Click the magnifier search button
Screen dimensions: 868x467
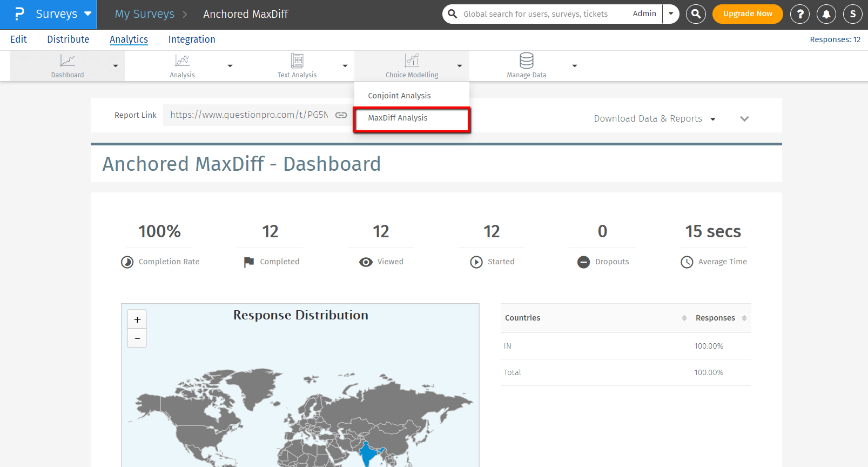point(696,14)
